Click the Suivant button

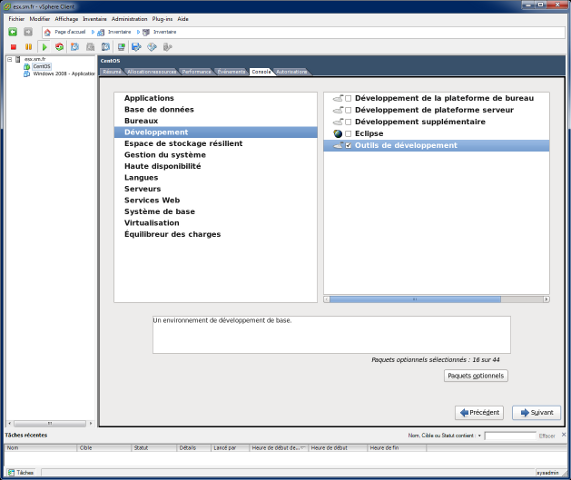(x=536, y=413)
